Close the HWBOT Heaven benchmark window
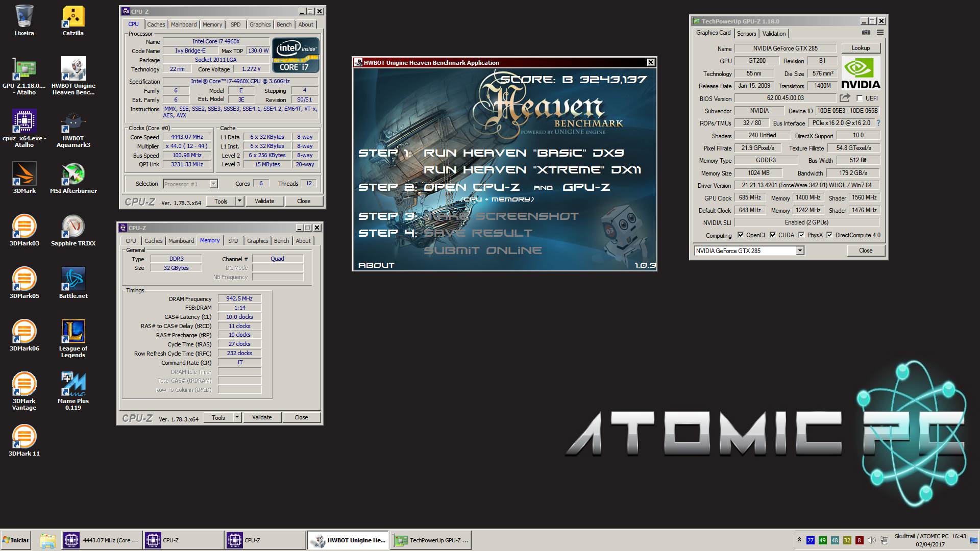The image size is (980, 551). pos(651,62)
